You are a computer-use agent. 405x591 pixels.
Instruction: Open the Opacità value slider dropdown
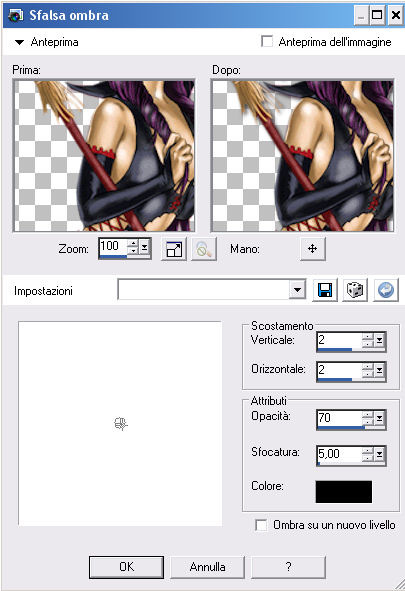click(x=379, y=418)
